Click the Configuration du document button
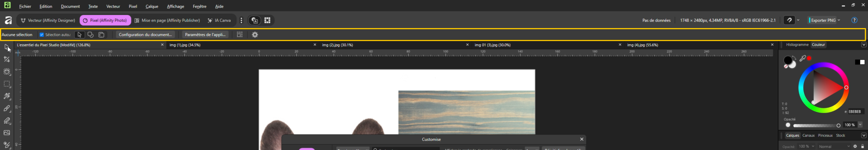 pyautogui.click(x=145, y=35)
